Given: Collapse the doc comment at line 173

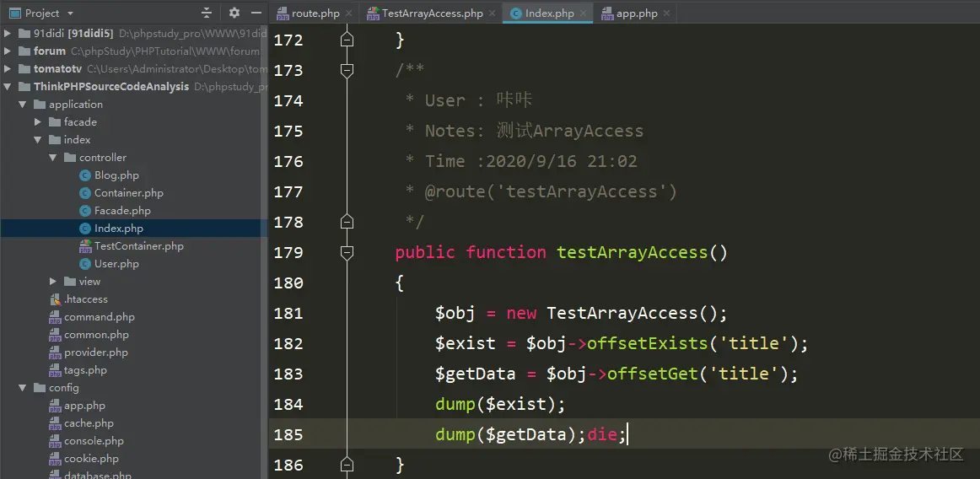Looking at the screenshot, I should click(x=347, y=70).
